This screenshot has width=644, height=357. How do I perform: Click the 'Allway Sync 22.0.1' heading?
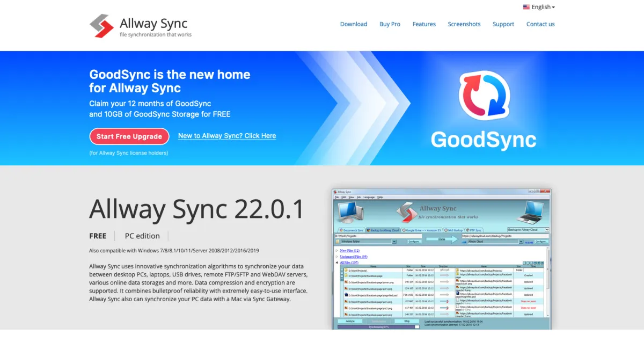[196, 209]
